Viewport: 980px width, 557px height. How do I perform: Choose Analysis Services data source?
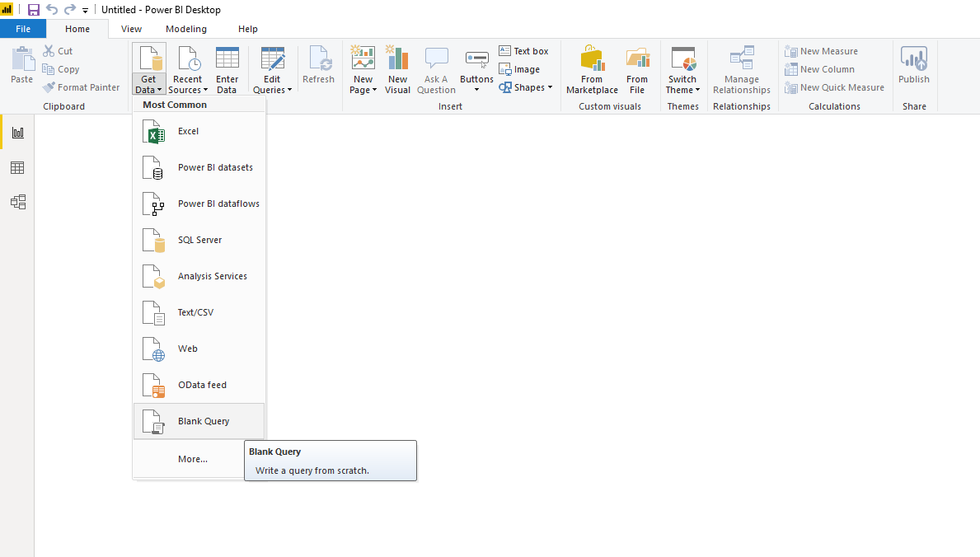[x=199, y=276]
